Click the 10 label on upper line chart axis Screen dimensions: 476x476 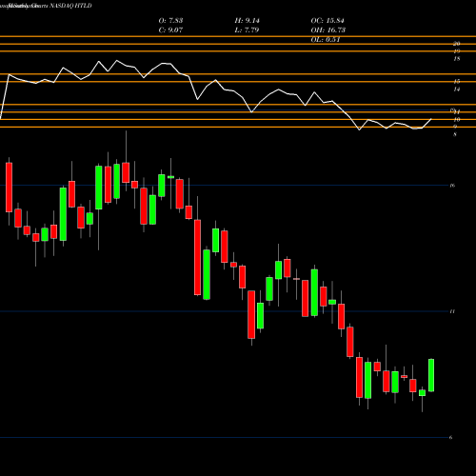pyautogui.click(x=457, y=120)
